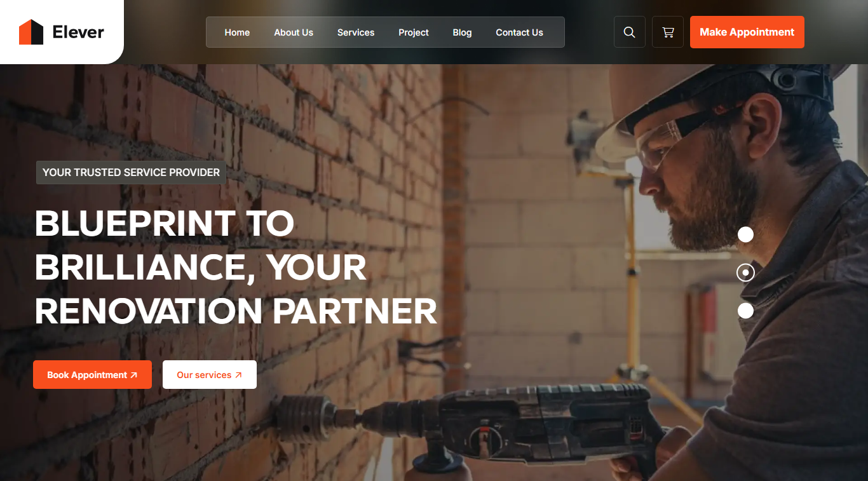Open the shopping cart icon
Viewport: 868px width, 481px height.
coord(668,32)
